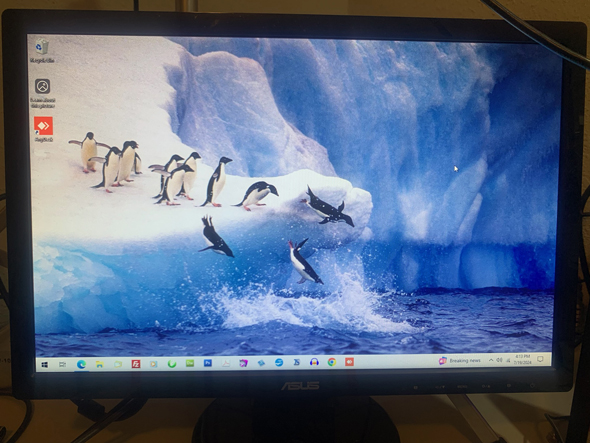This screenshot has height=443, width=590.
Task: Click the green circular taskbar icon
Action: (172, 363)
